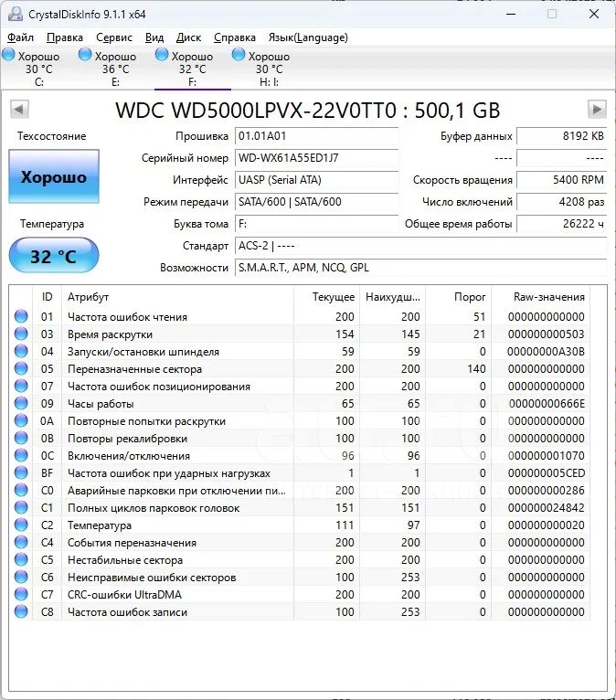616x700 pixels.
Task: Click status orb for attribute C1
Action: [x=21, y=507]
